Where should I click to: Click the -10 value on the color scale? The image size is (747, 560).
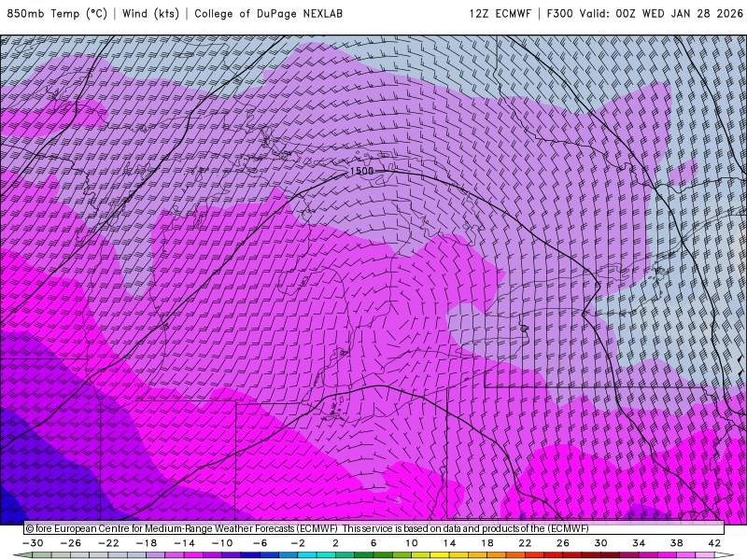coord(222,543)
